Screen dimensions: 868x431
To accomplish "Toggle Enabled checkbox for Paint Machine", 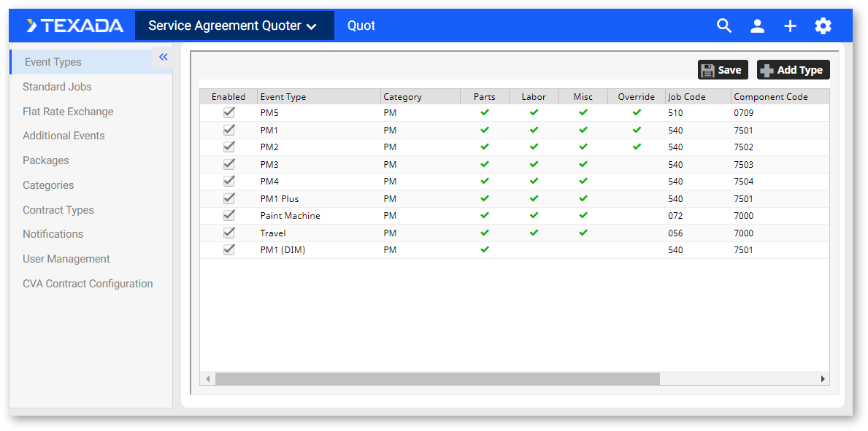I will point(228,215).
